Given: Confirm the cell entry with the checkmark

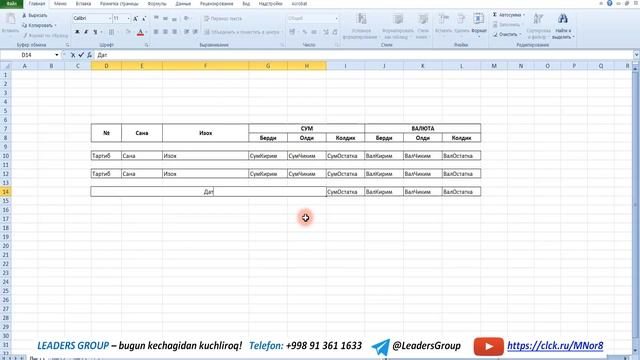Looking at the screenshot, I should tap(81, 55).
